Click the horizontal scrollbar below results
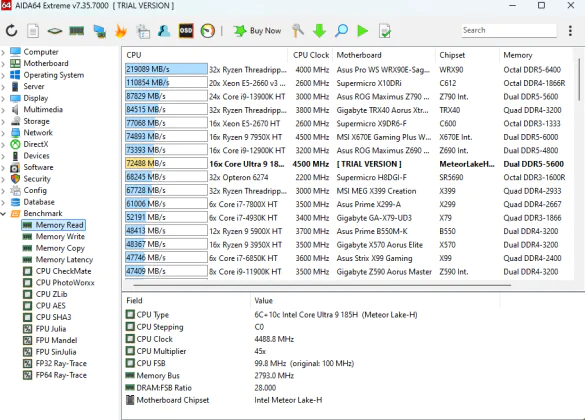Viewport: 585px width, 420px height. click(x=322, y=285)
